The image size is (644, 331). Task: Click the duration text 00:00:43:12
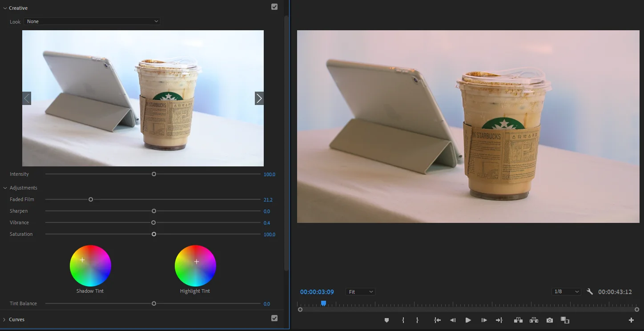click(615, 292)
